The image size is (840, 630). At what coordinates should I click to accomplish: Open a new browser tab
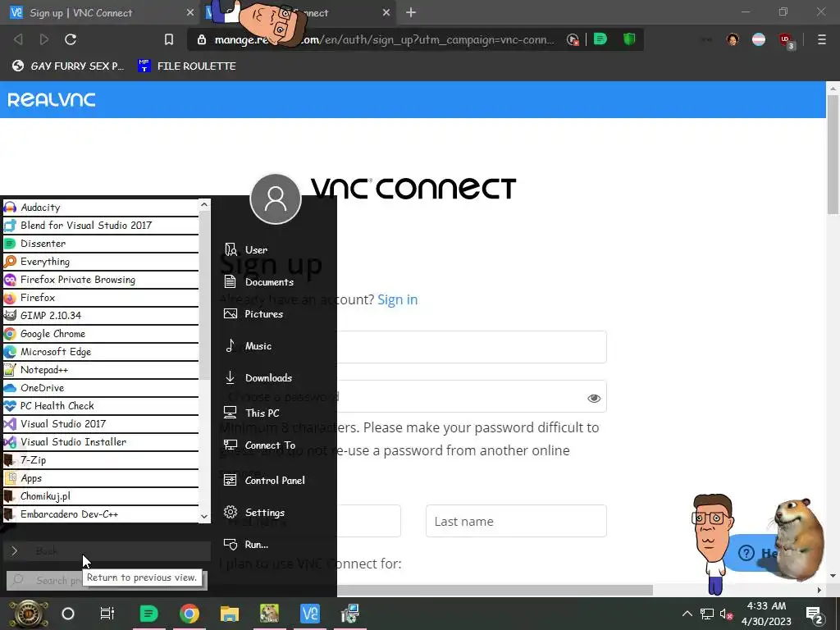(x=411, y=12)
